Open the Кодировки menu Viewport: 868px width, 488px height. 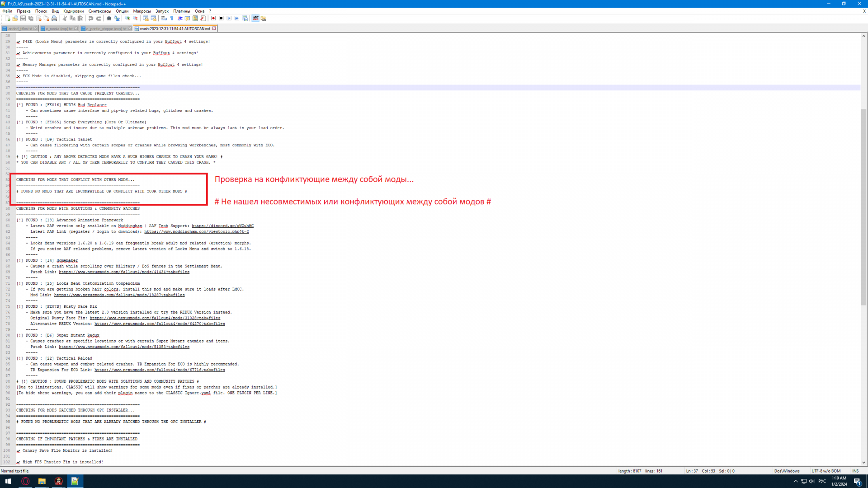[73, 11]
